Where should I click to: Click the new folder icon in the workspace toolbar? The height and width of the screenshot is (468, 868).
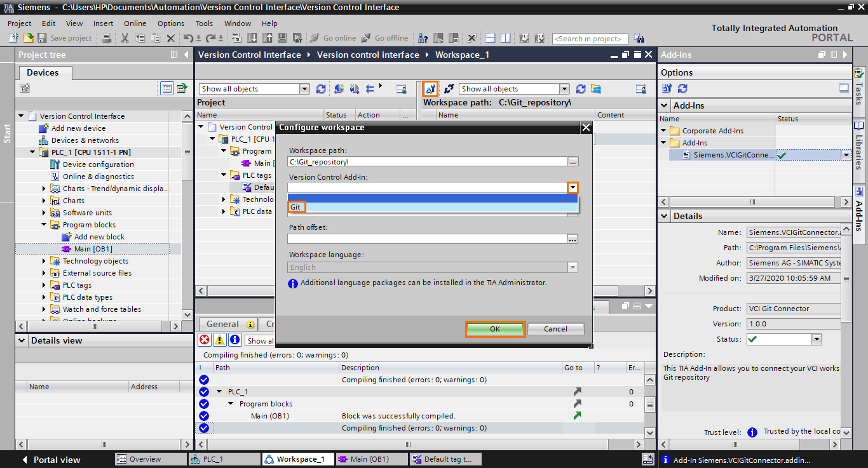pos(595,88)
